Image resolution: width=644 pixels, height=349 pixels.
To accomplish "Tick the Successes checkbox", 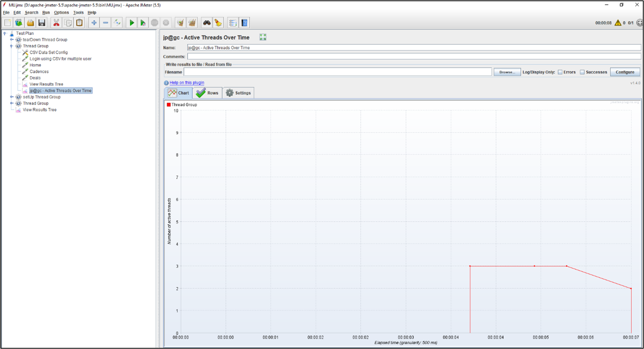I will click(x=582, y=72).
